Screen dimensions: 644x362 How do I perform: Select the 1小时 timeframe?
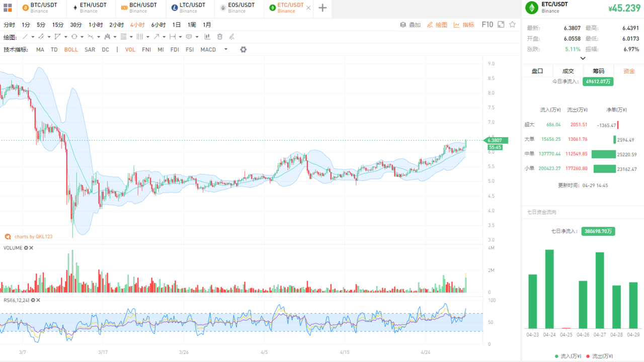coord(96,25)
